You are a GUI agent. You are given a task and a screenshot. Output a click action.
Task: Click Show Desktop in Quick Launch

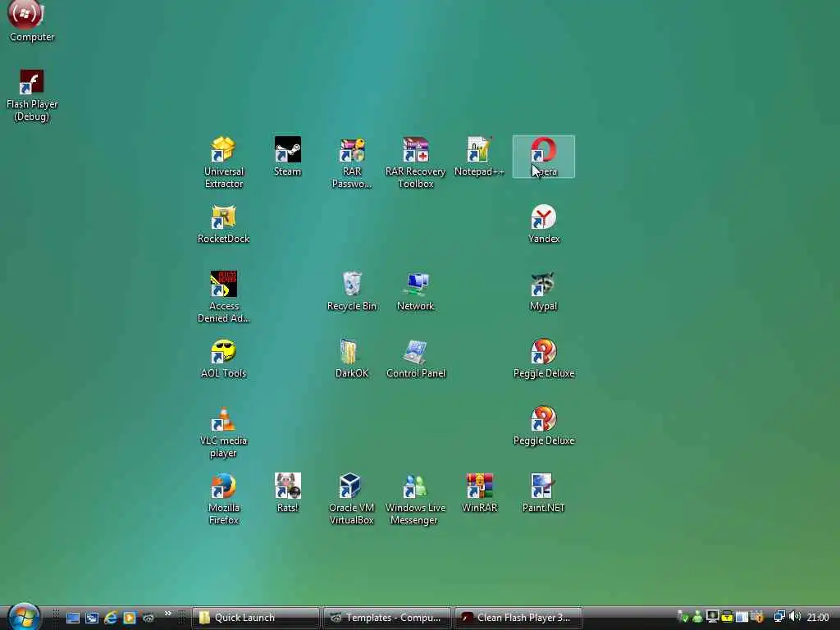coord(73,618)
